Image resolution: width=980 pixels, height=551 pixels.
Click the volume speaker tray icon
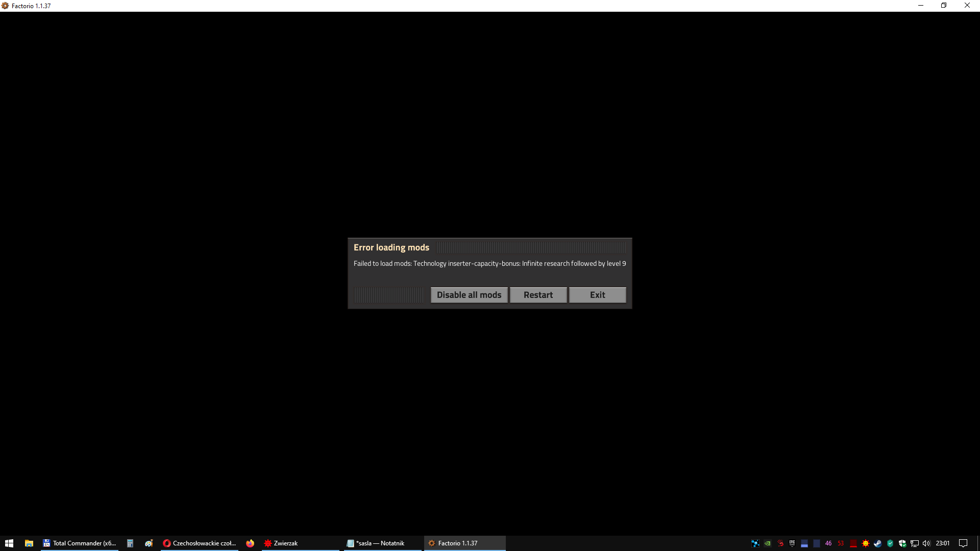coord(926,543)
